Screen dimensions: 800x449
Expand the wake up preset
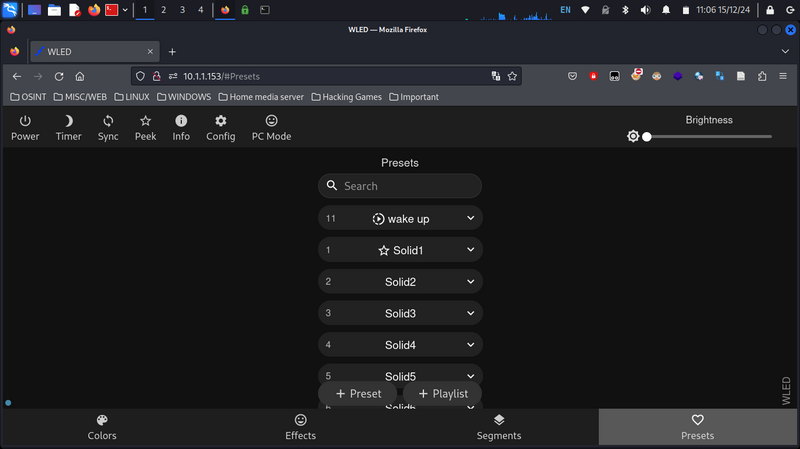pyautogui.click(x=470, y=218)
